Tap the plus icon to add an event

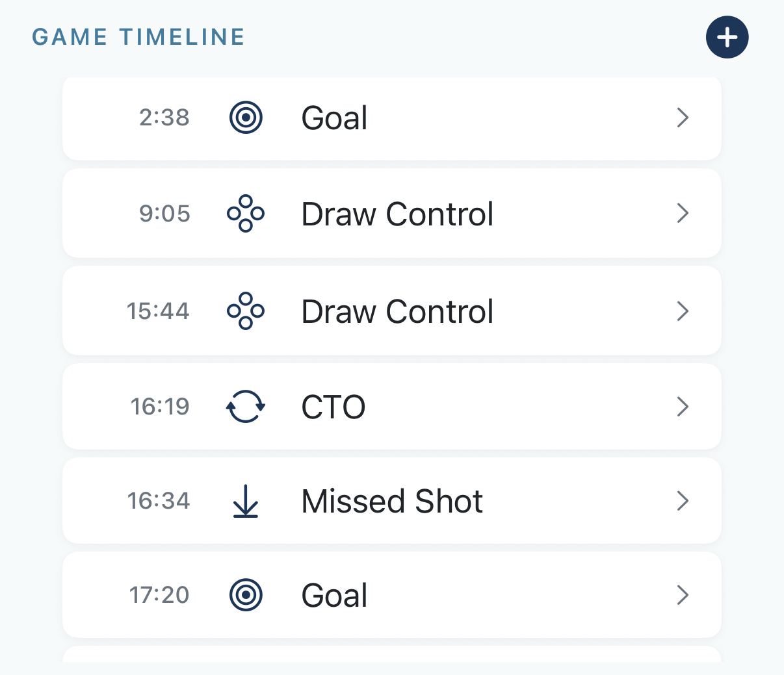pyautogui.click(x=727, y=37)
